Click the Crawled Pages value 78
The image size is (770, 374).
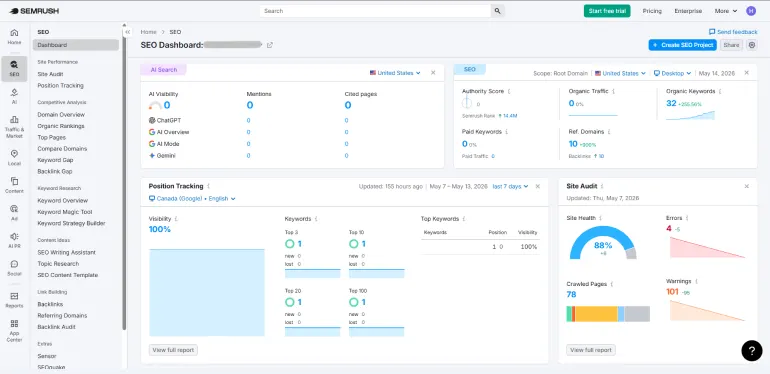[x=571, y=294]
